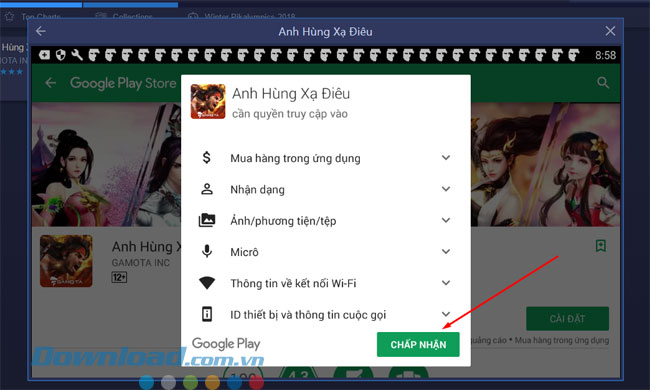Click the 8:58 clock in the status bar
Viewport: 650px width, 390px height.
[605, 55]
